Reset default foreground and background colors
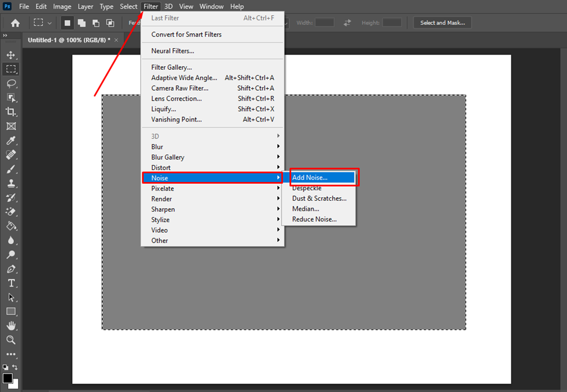This screenshot has height=392, width=567. click(x=5, y=367)
